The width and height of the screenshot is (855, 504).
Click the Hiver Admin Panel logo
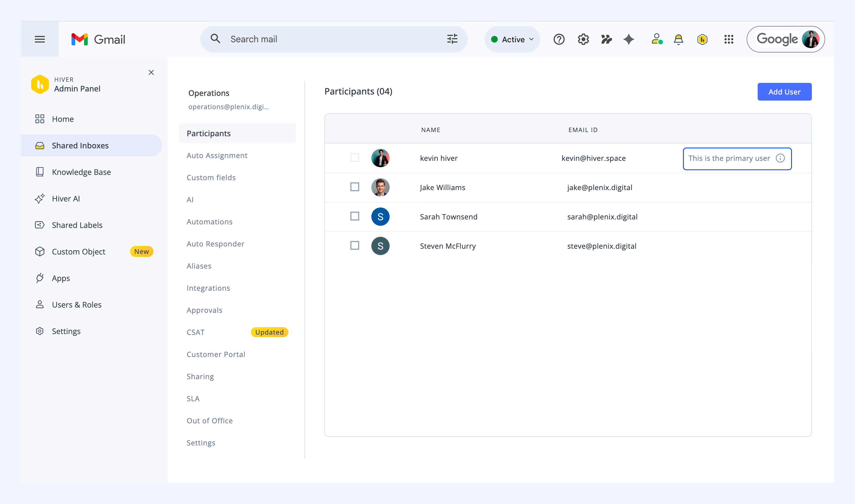[x=40, y=84]
